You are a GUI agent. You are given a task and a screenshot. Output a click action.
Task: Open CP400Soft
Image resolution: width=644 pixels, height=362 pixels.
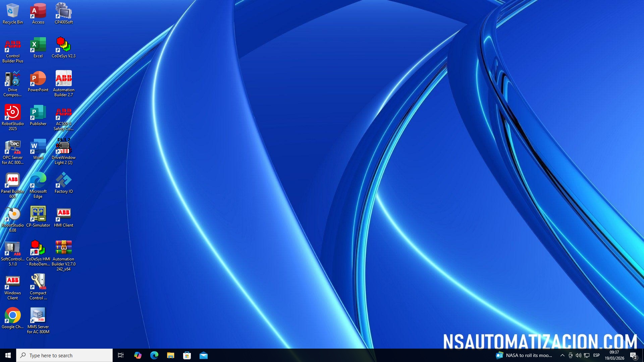(63, 12)
